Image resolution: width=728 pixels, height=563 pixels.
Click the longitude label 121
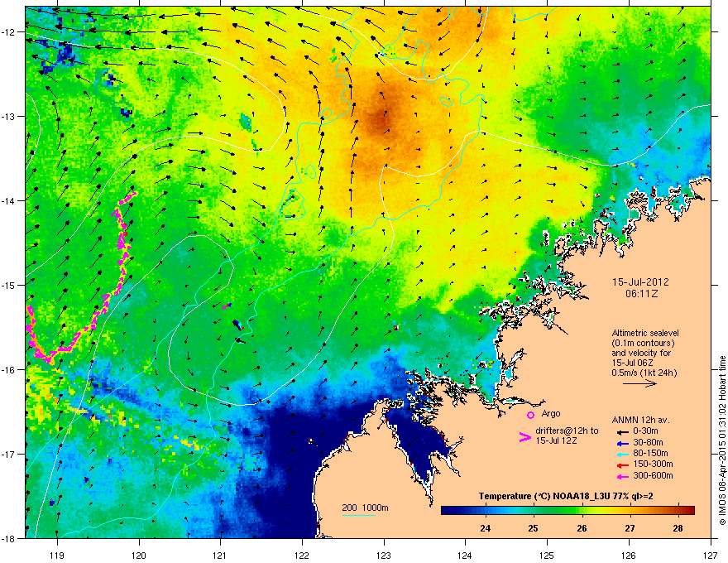tap(220, 555)
